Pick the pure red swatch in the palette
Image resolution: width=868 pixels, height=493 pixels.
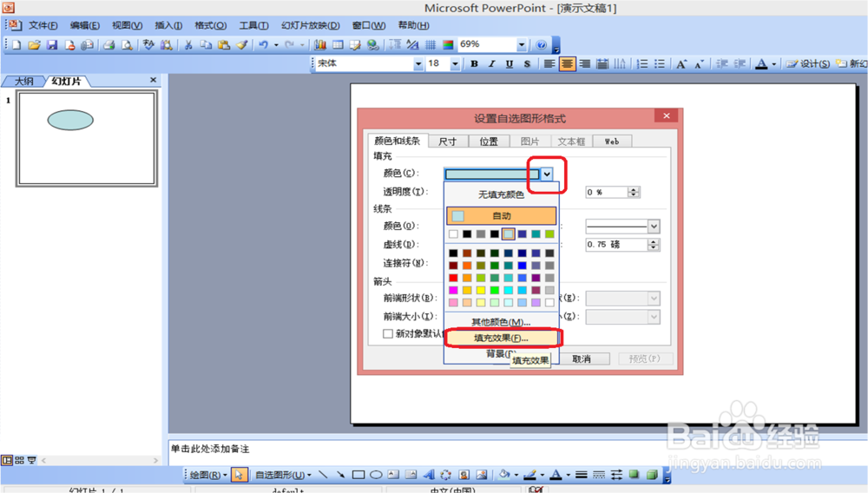(x=453, y=278)
